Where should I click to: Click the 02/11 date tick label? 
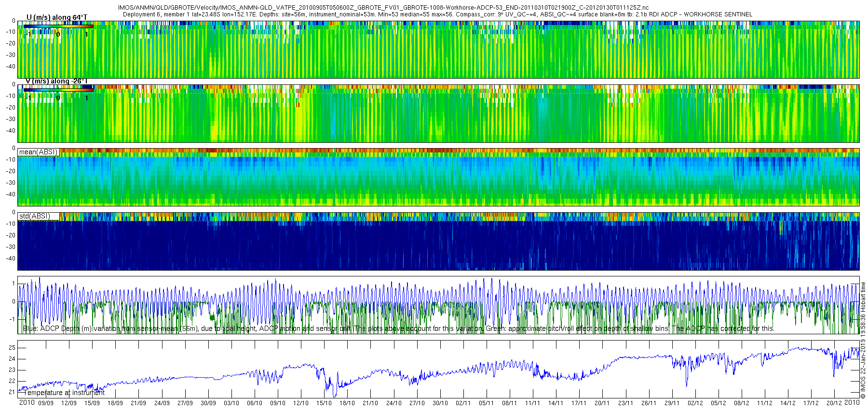[463, 403]
